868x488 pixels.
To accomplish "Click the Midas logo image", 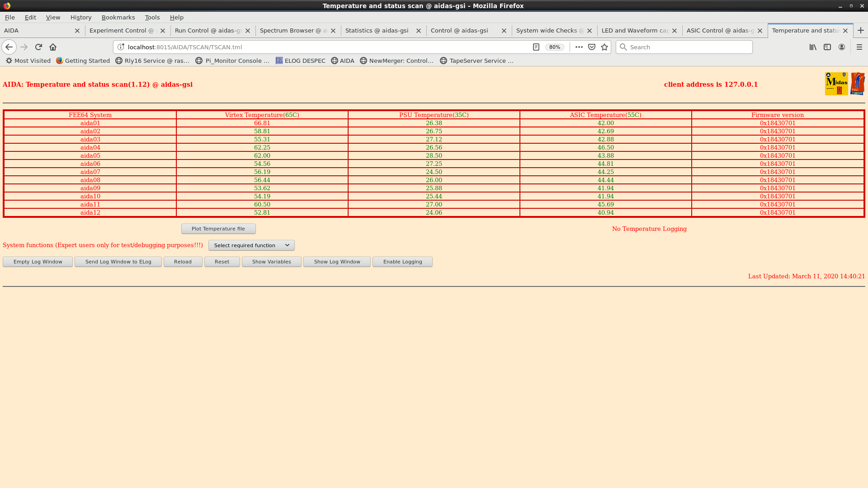I will (x=836, y=84).
